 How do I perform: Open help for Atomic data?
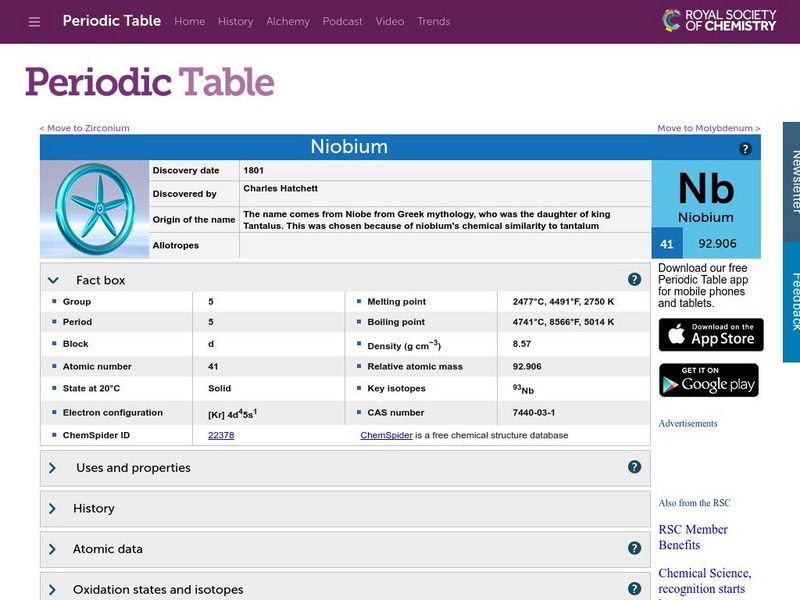tap(634, 548)
